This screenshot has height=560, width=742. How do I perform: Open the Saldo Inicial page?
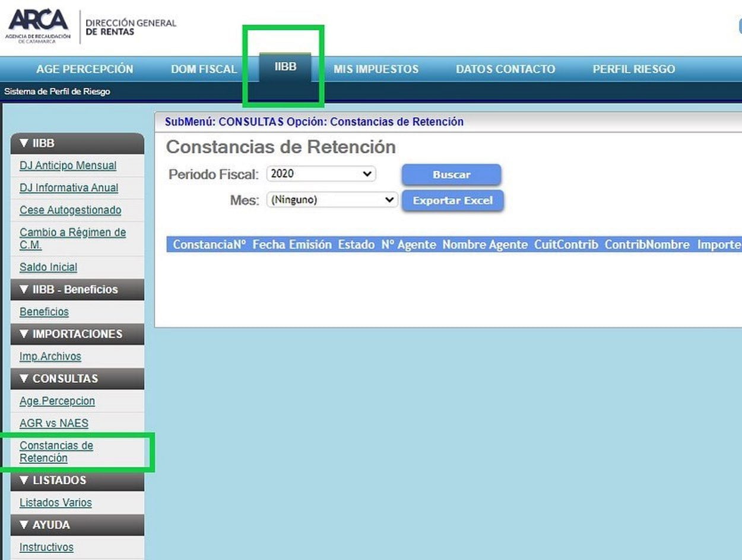coord(48,267)
